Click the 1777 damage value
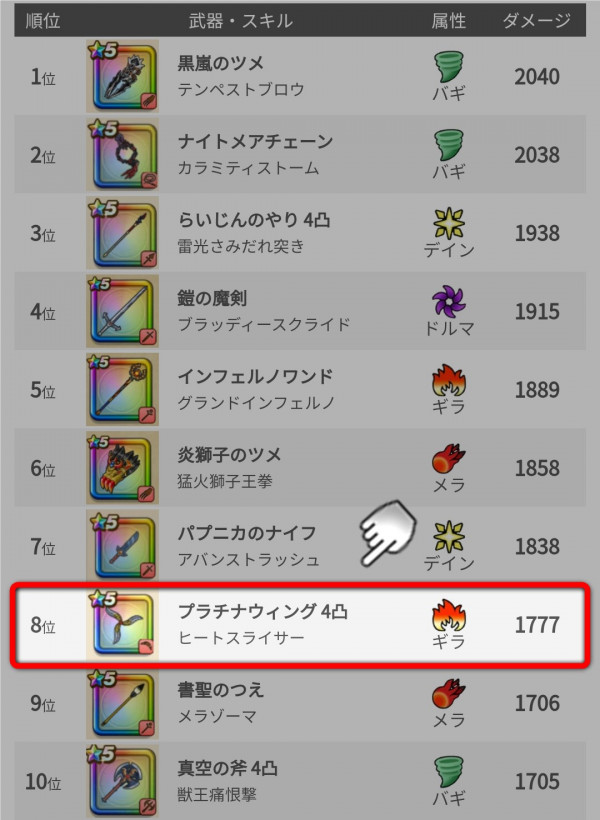 [537, 624]
